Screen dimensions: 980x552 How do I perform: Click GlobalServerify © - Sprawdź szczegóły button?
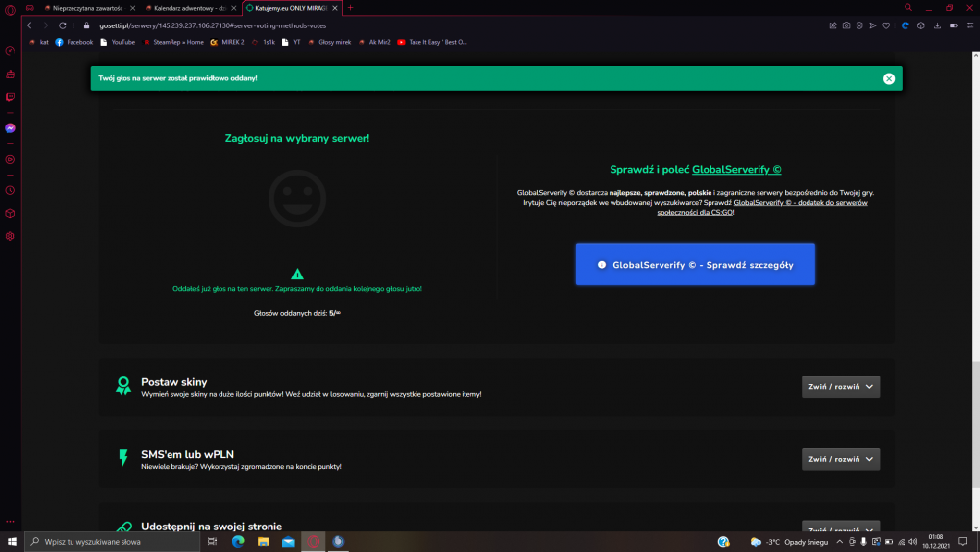[x=695, y=265]
